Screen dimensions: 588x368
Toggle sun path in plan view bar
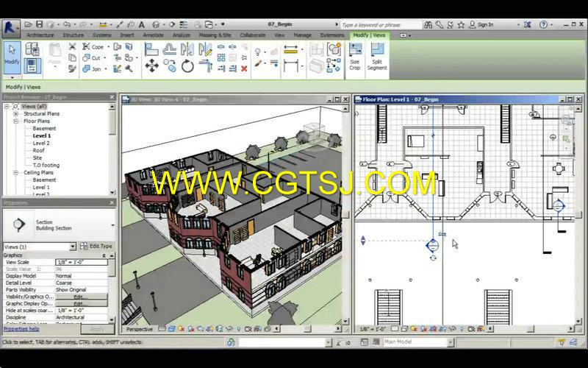[x=414, y=329]
